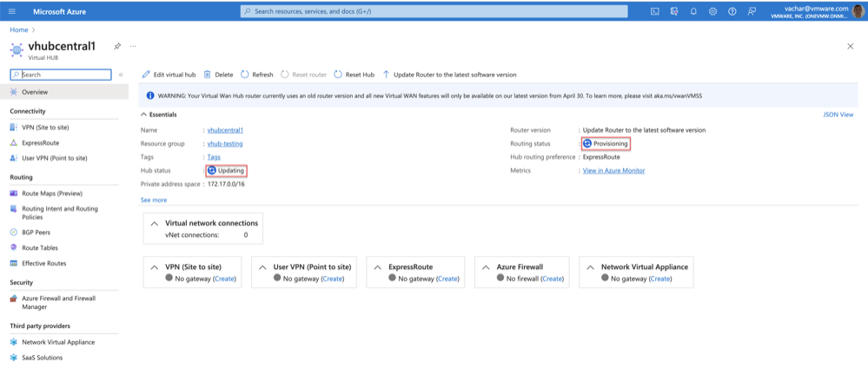Open the settings gear in header
Screen dimensions: 868x368
pyautogui.click(x=712, y=11)
